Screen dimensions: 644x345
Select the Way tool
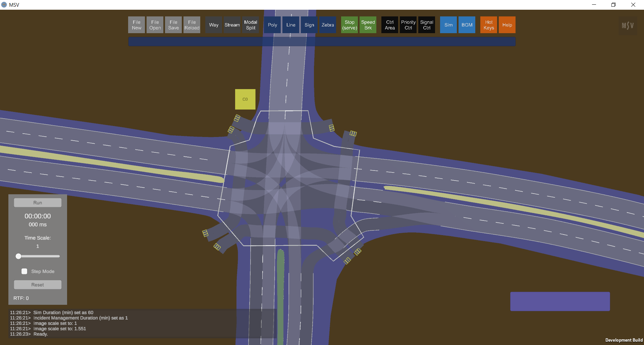(x=214, y=25)
